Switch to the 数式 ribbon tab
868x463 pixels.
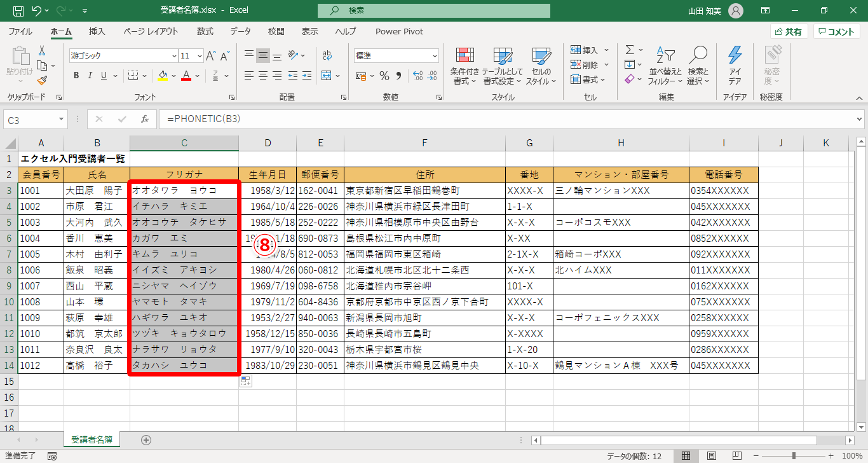pos(205,31)
